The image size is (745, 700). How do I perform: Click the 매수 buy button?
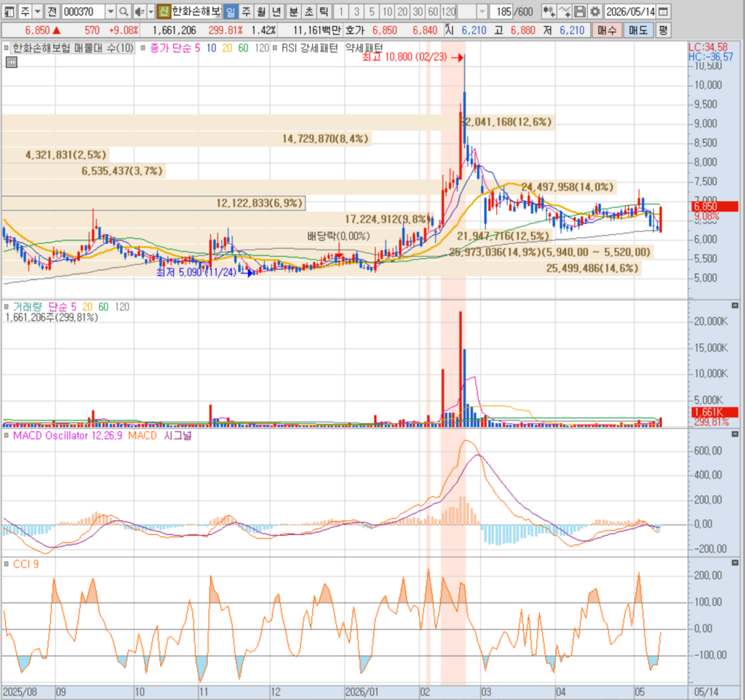(606, 31)
